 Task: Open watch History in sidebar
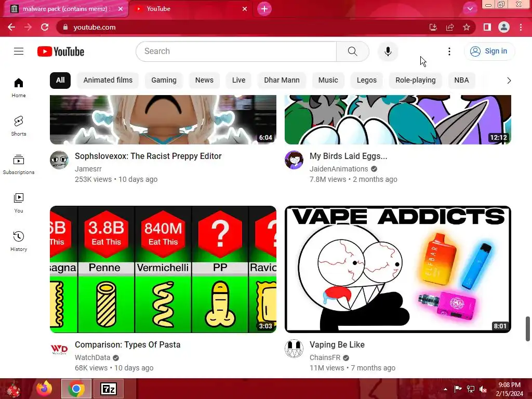[x=19, y=241]
